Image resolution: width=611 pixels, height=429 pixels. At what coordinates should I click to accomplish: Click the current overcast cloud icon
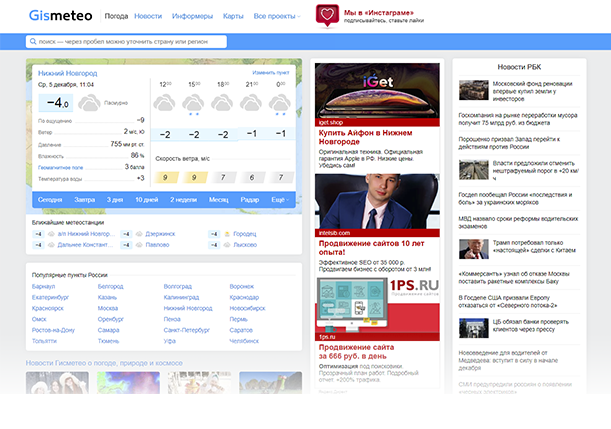coord(87,102)
